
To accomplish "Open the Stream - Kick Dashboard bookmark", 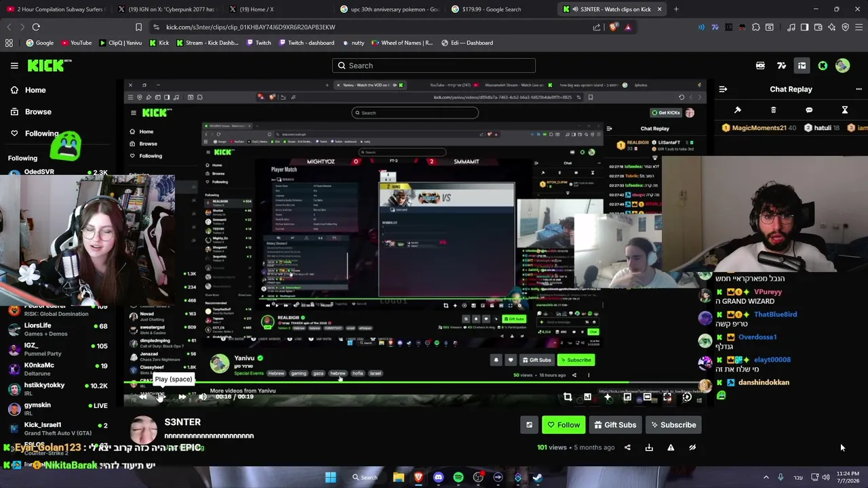I will pyautogui.click(x=207, y=43).
